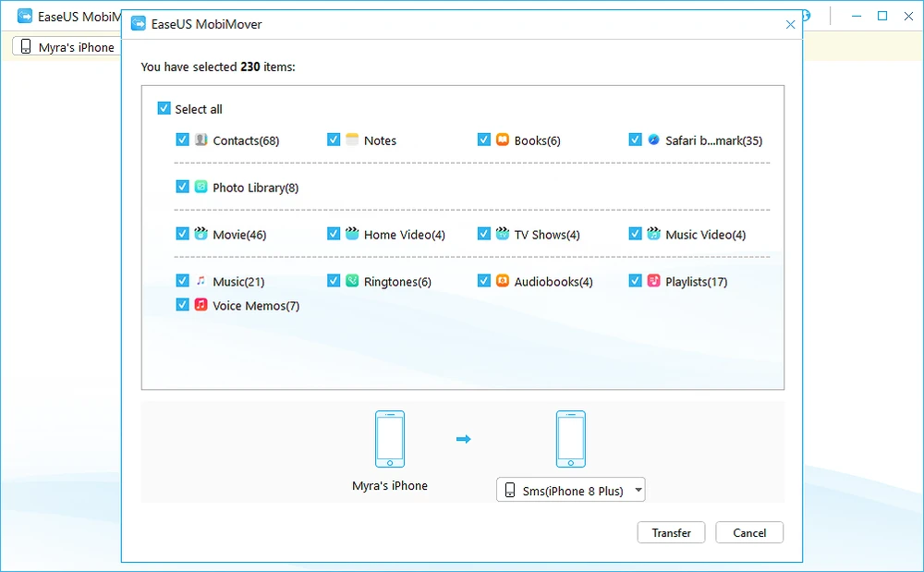Toggle the Notes checkbox
Image resolution: width=924 pixels, height=572 pixels.
[334, 140]
